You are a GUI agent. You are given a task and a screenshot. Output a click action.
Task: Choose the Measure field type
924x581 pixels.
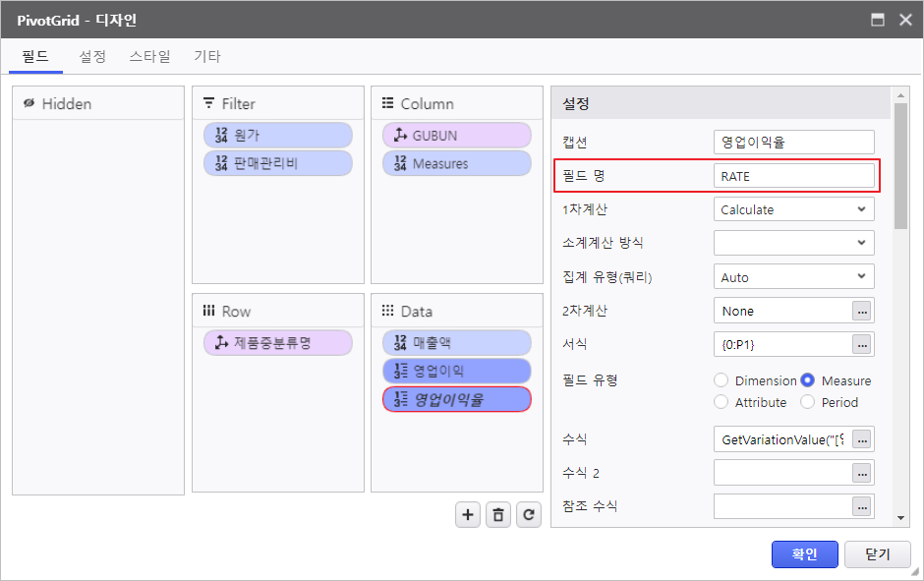[x=807, y=380]
